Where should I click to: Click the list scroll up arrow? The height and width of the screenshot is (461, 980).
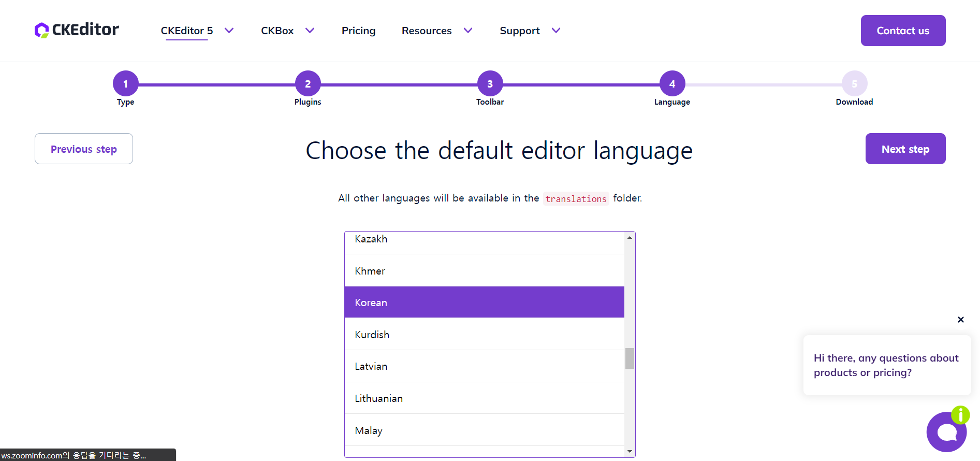pyautogui.click(x=630, y=237)
